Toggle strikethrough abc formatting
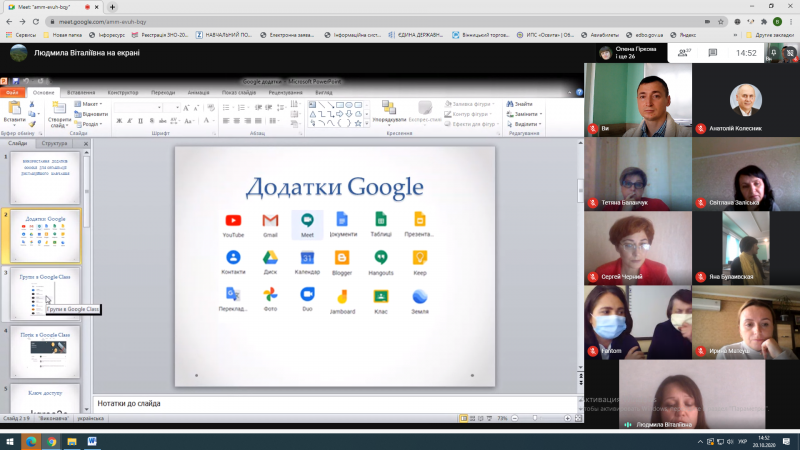Image resolution: width=800 pixels, height=450 pixels. click(162, 121)
